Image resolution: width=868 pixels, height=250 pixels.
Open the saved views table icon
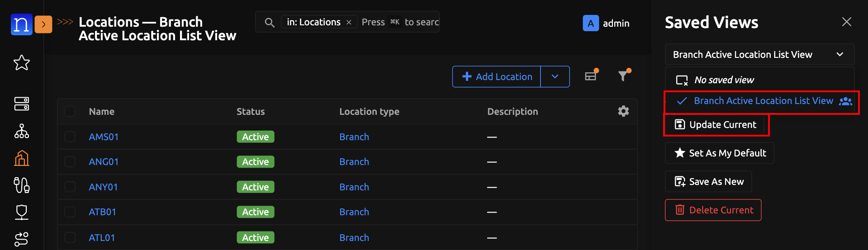(x=591, y=76)
